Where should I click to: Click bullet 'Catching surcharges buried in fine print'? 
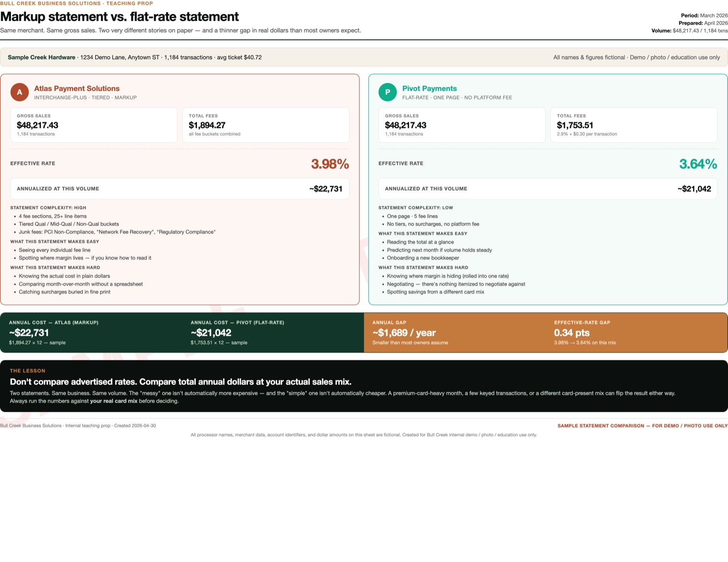(x=65, y=292)
